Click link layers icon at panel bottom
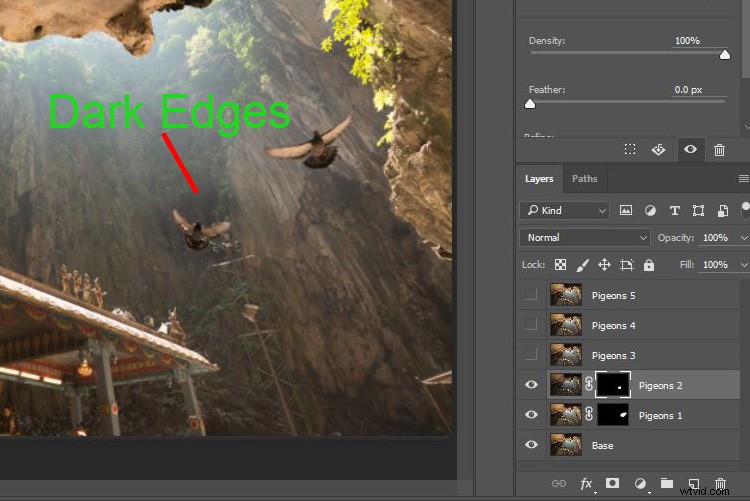This screenshot has width=750, height=501. (559, 483)
